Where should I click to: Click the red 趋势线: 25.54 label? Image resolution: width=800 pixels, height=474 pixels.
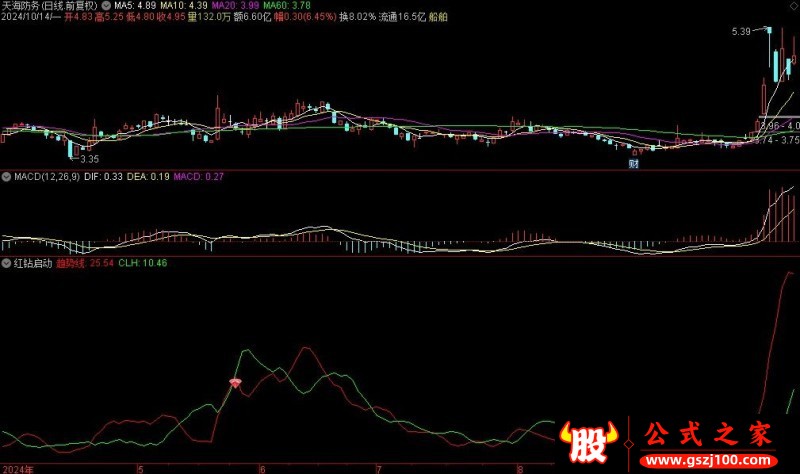click(85, 263)
